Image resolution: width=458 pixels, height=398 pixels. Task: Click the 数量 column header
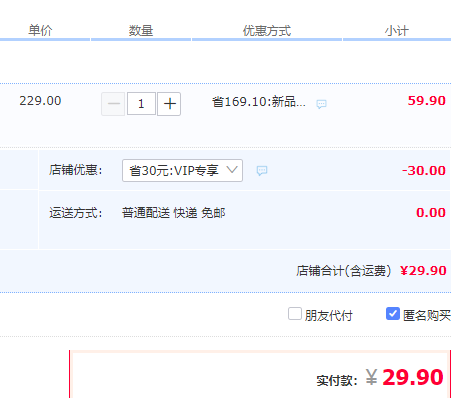(141, 31)
